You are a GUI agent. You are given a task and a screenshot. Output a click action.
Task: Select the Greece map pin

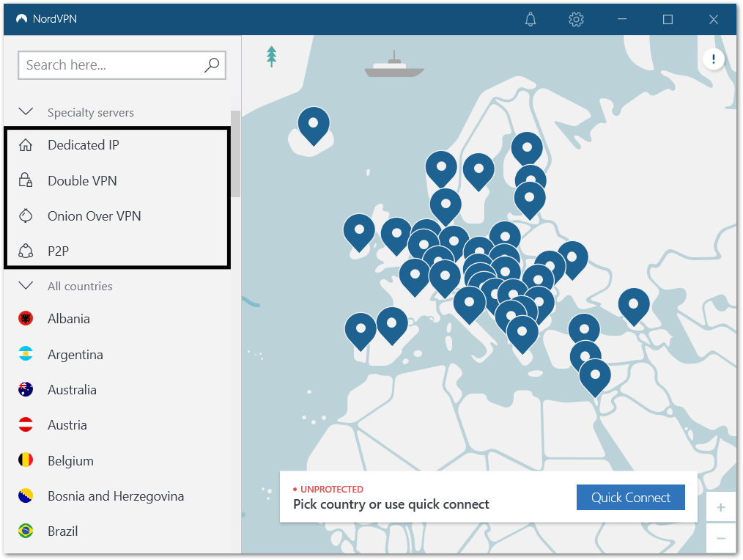(x=522, y=334)
